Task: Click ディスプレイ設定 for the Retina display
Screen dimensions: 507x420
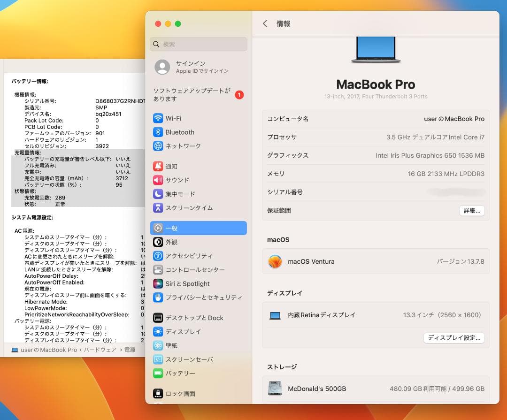Action: tap(454, 338)
